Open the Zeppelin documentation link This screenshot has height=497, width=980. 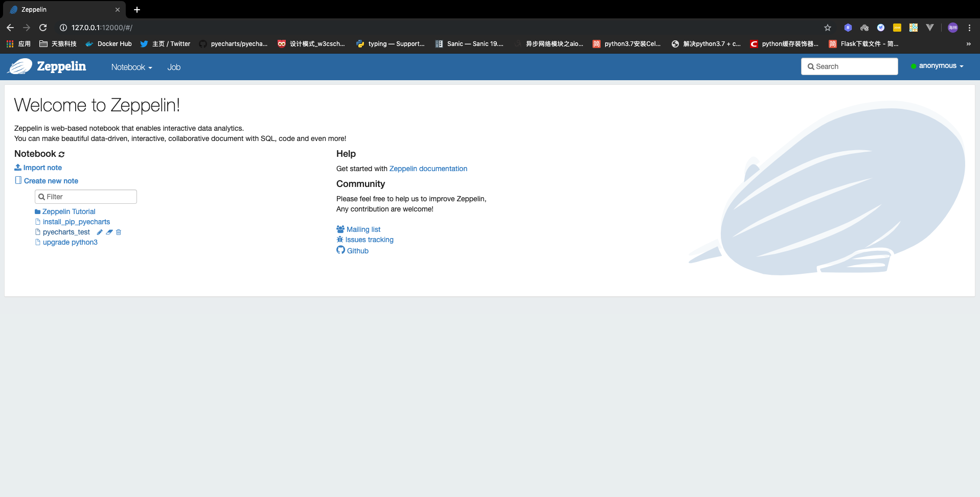[428, 169]
